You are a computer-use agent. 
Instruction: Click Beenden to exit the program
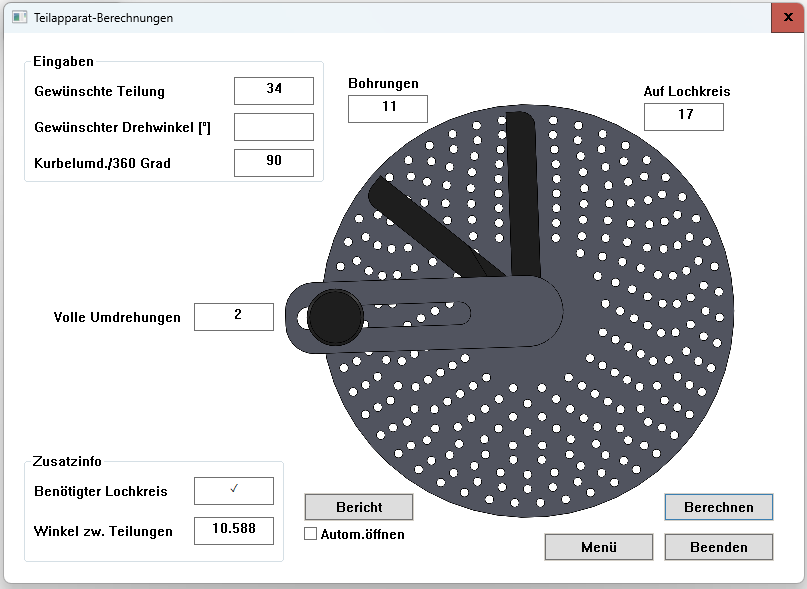[x=718, y=547]
